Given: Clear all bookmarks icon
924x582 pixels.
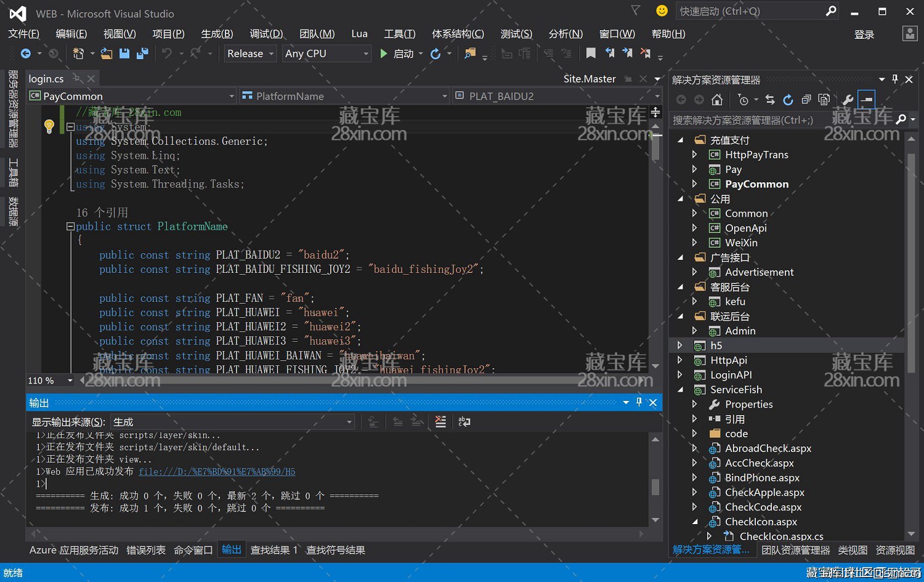Looking at the screenshot, I should pyautogui.click(x=646, y=54).
